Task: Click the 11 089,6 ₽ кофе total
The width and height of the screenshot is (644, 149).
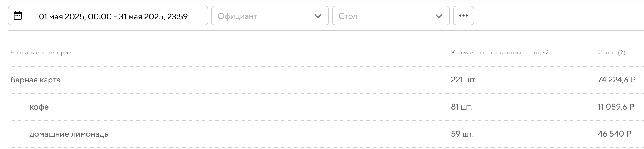Action: click(x=616, y=107)
